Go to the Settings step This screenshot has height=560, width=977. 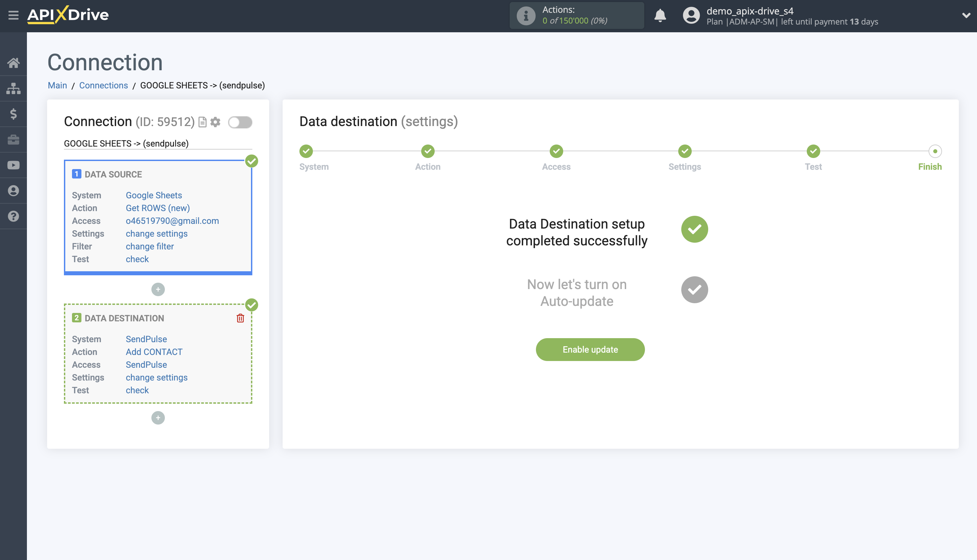pos(685,151)
